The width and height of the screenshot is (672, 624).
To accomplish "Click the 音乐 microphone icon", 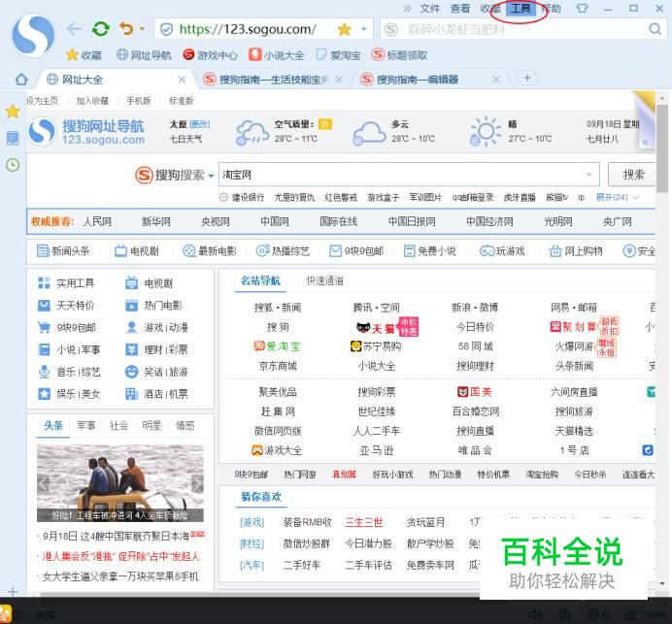I will [44, 372].
